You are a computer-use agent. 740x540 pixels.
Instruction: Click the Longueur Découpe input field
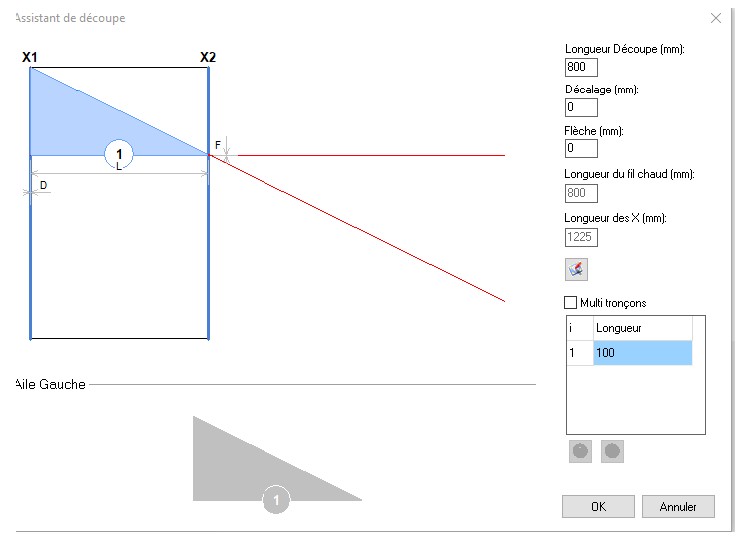(581, 68)
